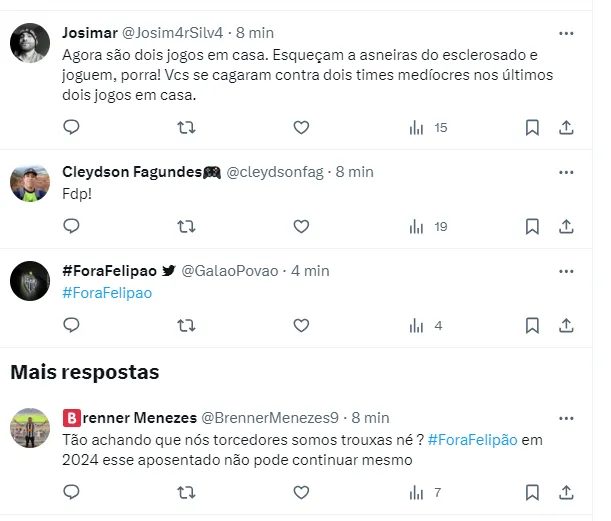Open more options for Josimar's tweet

(566, 33)
